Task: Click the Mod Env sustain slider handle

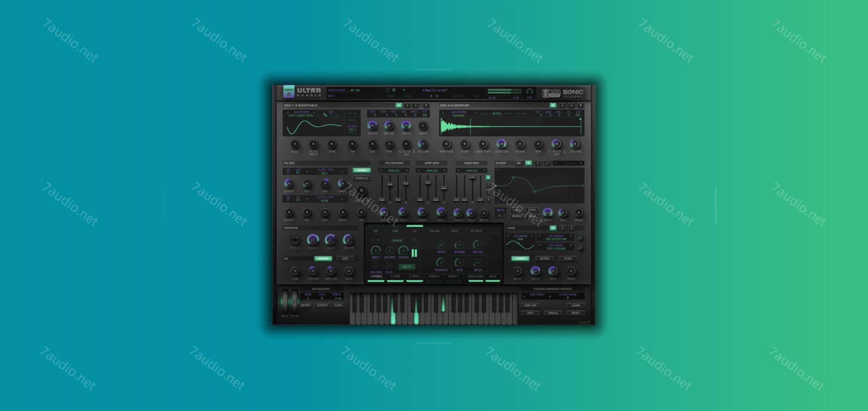Action: click(472, 178)
